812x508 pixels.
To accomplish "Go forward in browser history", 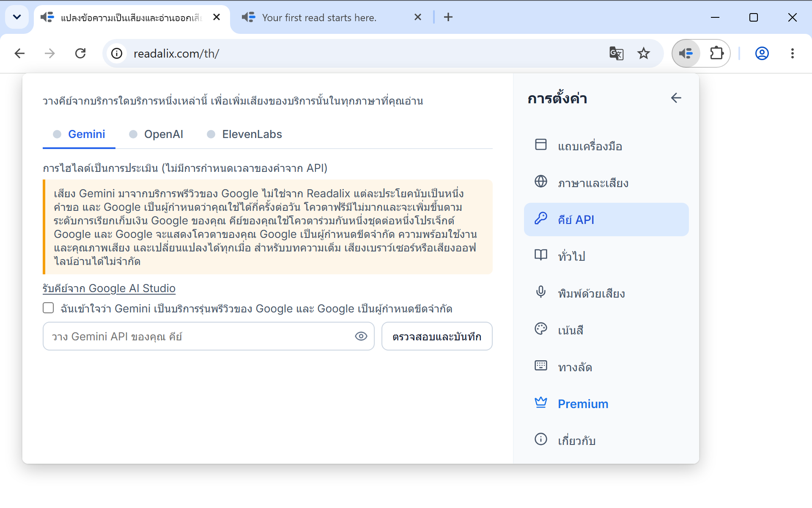I will [x=50, y=53].
